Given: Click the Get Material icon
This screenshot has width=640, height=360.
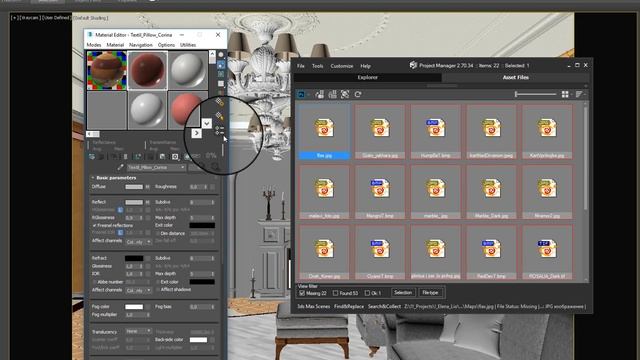Looking at the screenshot, I should [92, 157].
